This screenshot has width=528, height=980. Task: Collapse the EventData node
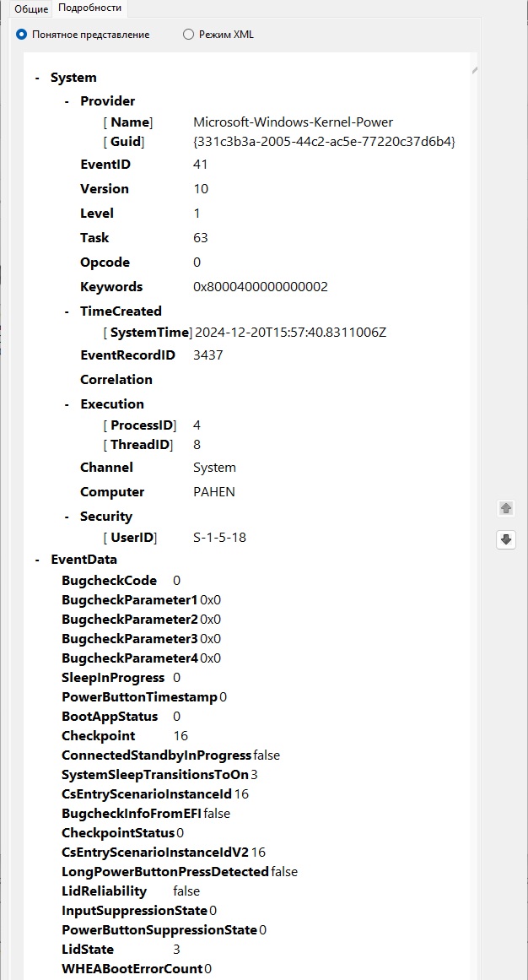click(x=37, y=560)
